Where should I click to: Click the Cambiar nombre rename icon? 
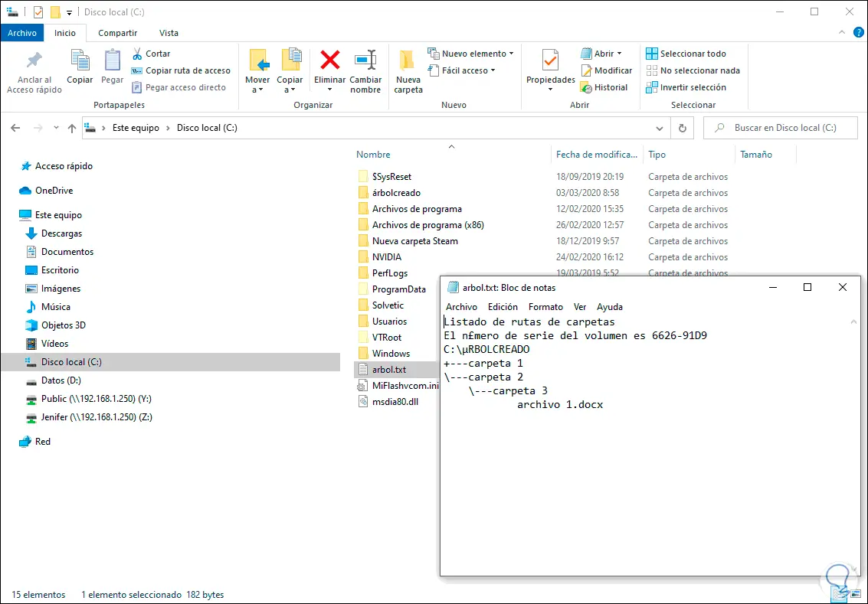point(365,60)
